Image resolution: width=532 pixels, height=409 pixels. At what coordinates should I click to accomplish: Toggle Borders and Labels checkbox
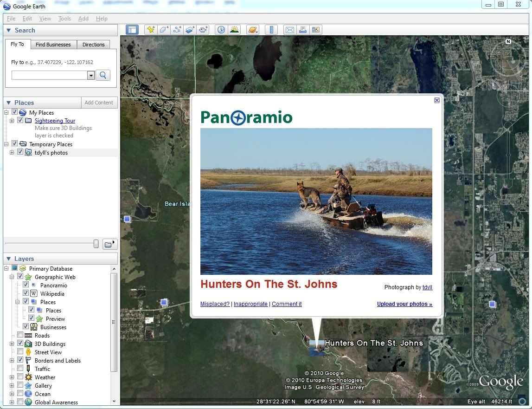[20, 360]
